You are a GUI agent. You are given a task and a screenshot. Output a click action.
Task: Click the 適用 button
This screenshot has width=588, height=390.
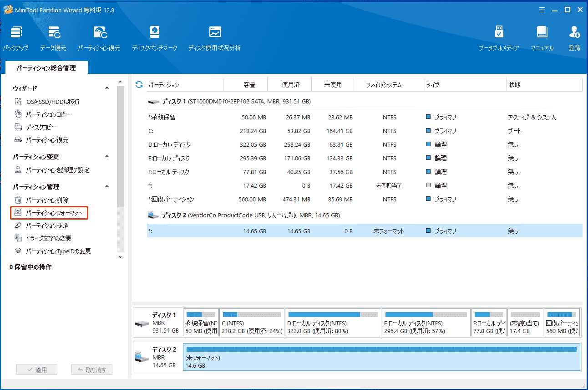[36, 370]
